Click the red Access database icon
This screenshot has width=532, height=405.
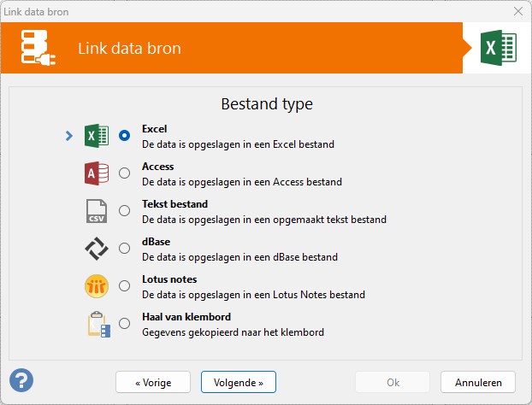[97, 173]
